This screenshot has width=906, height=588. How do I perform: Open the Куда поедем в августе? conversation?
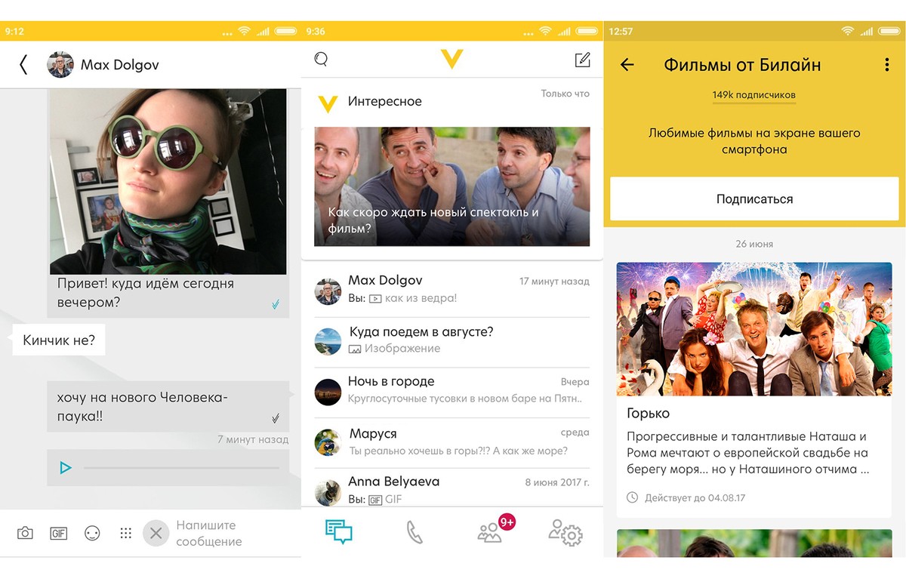click(451, 340)
